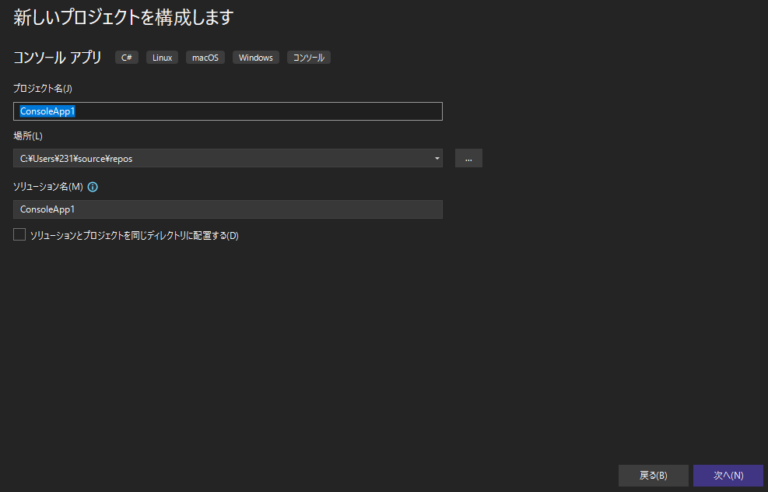The image size is (768, 492).
Task: Click the info icon beside ソリューション名
Action: pyautogui.click(x=93, y=186)
